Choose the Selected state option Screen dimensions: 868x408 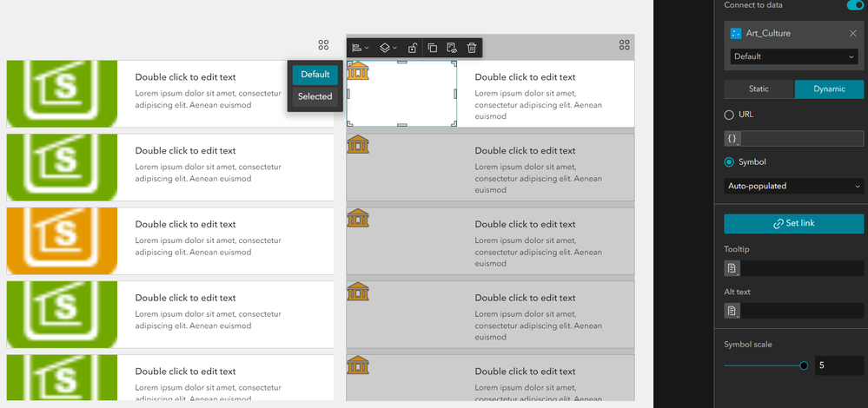[315, 96]
